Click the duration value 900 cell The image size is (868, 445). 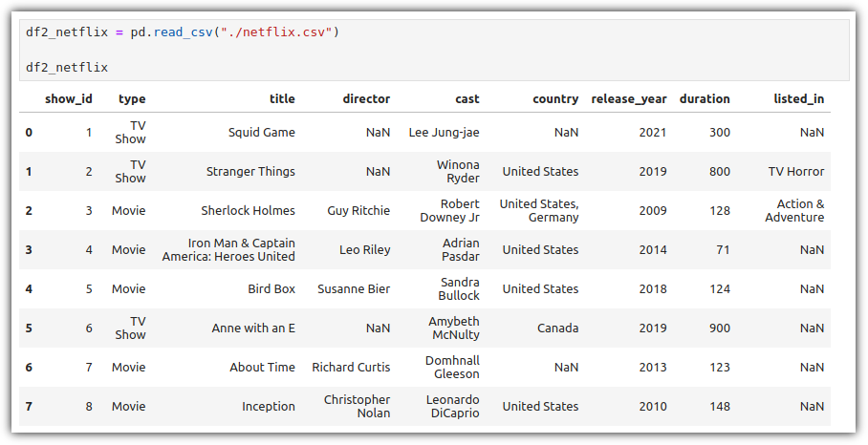(x=720, y=328)
